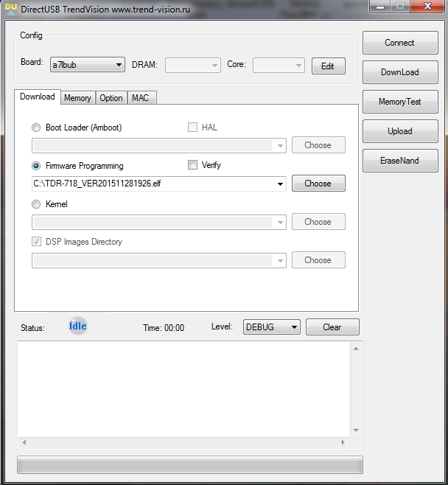
Task: Open the DEBUG level dropdown
Action: (x=271, y=327)
